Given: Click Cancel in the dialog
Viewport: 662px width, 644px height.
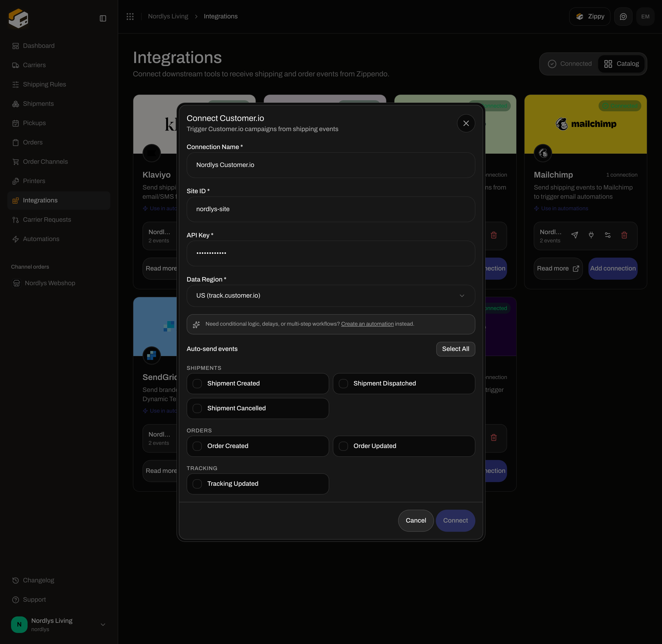Looking at the screenshot, I should (416, 520).
